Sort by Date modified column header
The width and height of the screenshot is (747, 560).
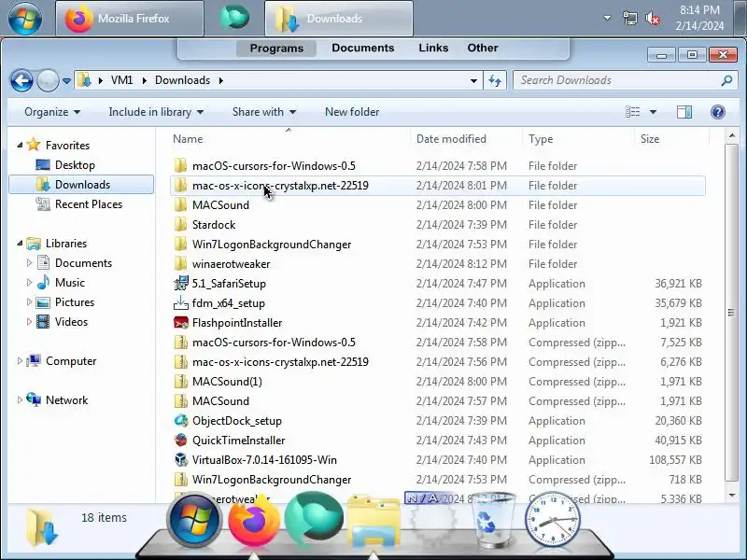(x=466, y=138)
